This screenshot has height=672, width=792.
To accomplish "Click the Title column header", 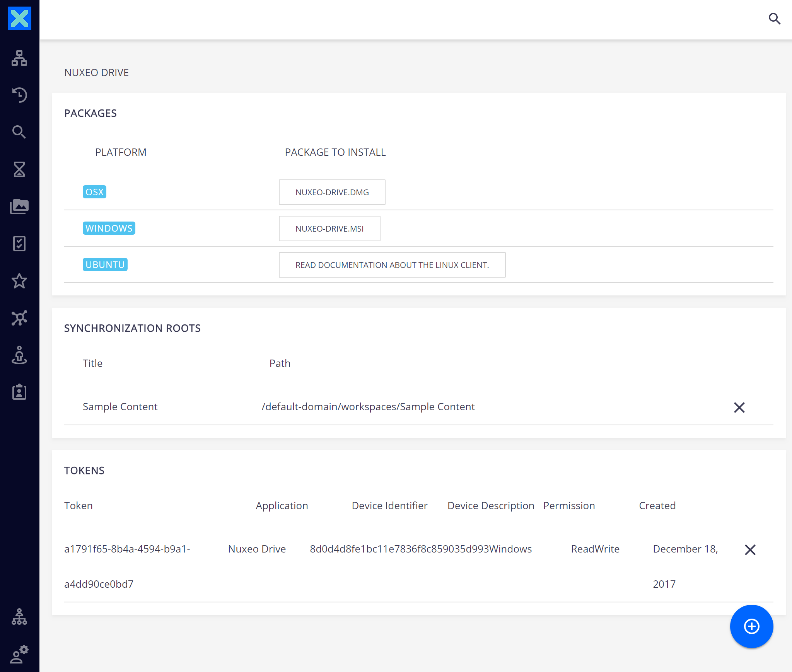I will [92, 363].
